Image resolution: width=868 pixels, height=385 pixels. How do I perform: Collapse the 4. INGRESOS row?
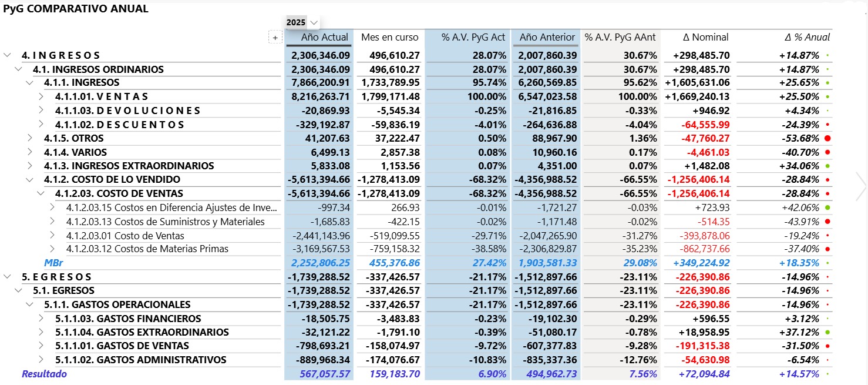click(7, 55)
